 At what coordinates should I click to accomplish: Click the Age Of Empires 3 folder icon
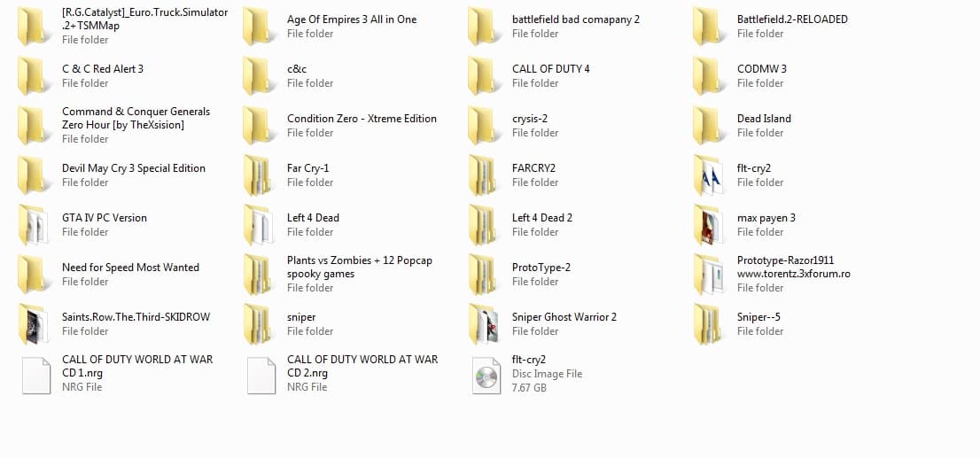pyautogui.click(x=261, y=27)
